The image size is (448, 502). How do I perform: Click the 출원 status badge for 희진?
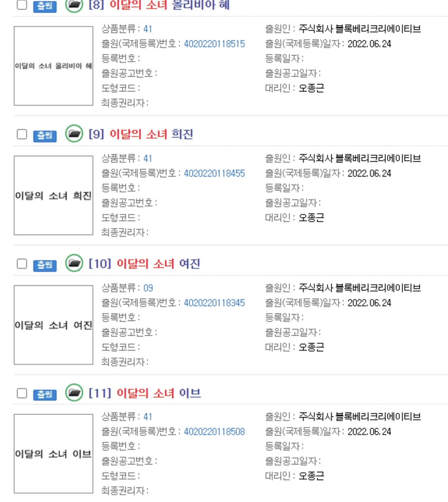pos(45,135)
